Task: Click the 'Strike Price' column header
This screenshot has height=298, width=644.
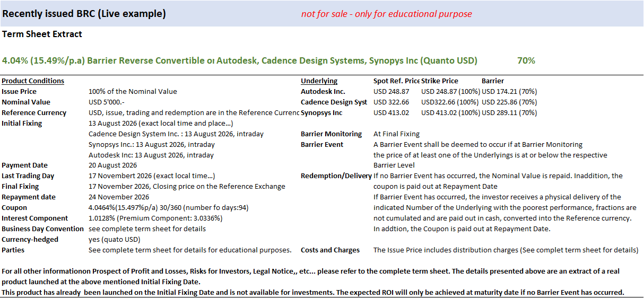Action: click(440, 81)
